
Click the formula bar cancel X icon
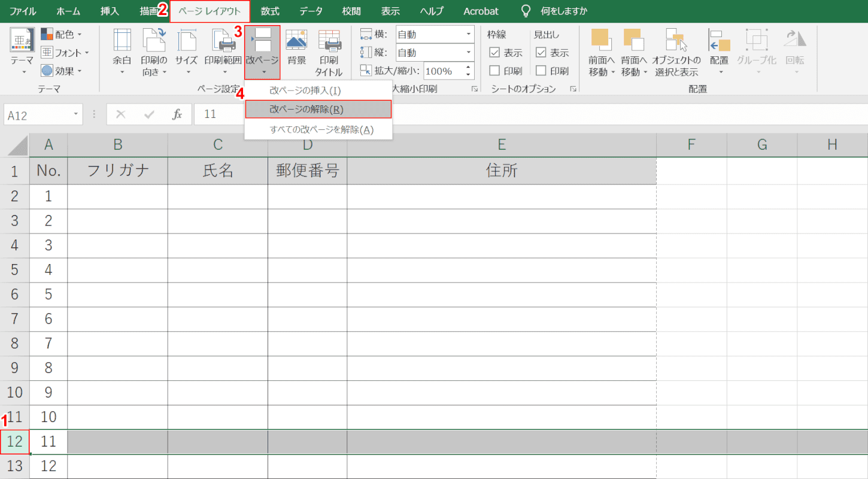click(121, 114)
